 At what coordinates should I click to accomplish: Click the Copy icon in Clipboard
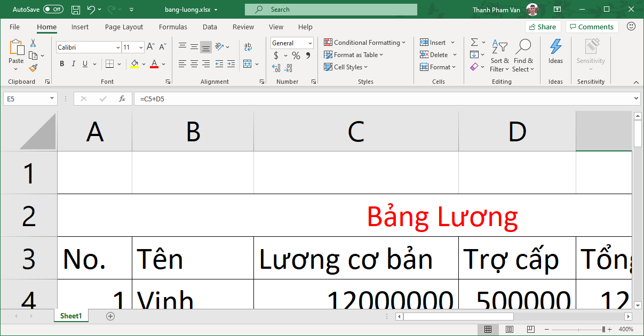pyautogui.click(x=33, y=55)
